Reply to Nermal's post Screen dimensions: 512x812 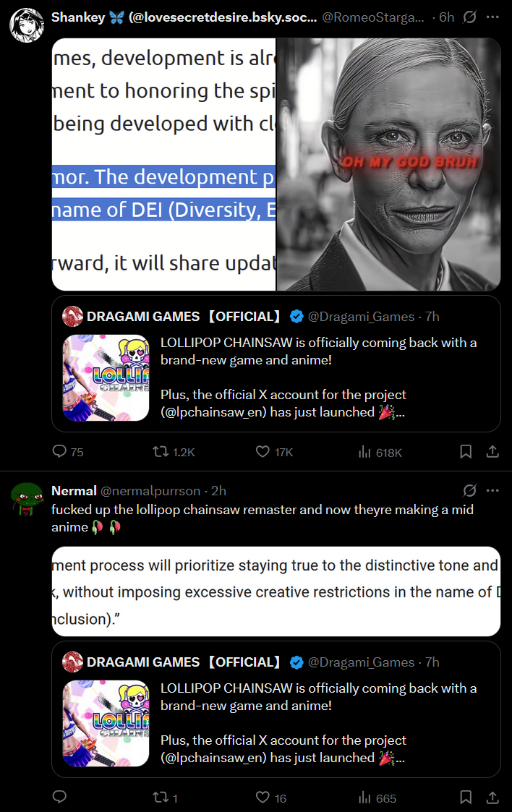[59, 797]
